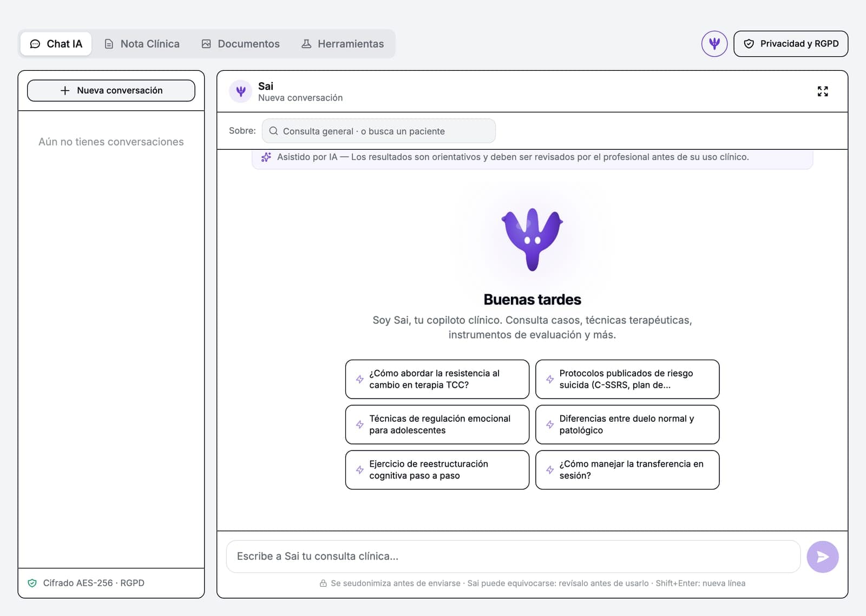Click the fullscreen expand icon
The image size is (866, 616).
(823, 91)
